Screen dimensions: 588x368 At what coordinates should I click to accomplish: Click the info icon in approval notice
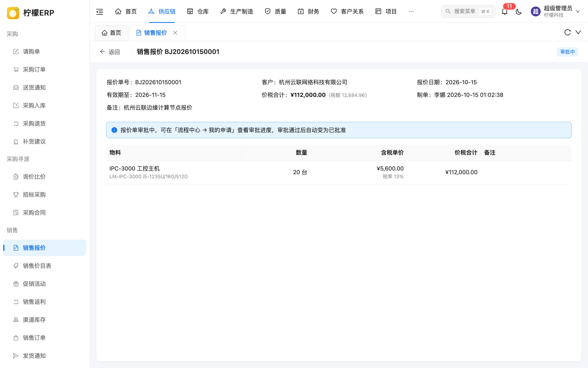[x=114, y=130]
